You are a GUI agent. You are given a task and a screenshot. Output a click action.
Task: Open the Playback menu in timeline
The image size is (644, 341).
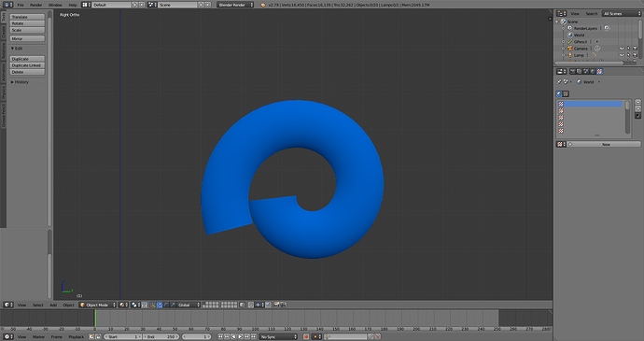[76, 336]
